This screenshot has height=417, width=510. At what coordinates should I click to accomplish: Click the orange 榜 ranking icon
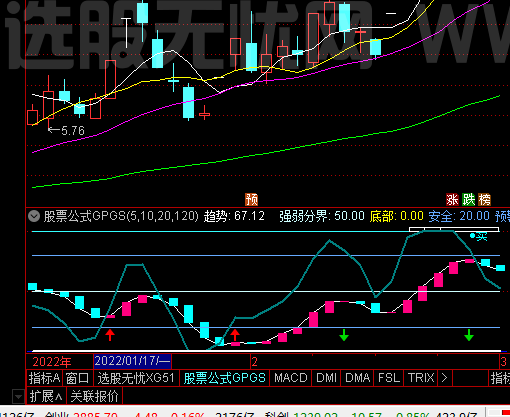484,200
